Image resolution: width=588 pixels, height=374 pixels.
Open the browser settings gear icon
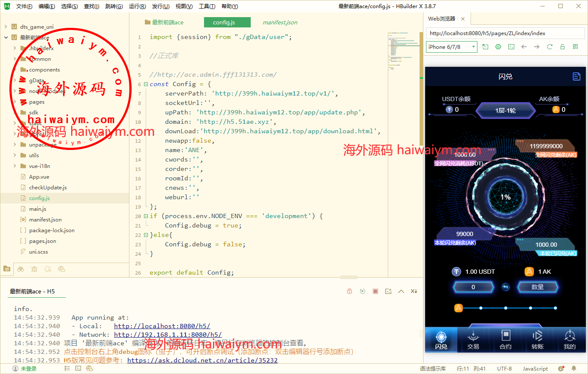click(498, 47)
